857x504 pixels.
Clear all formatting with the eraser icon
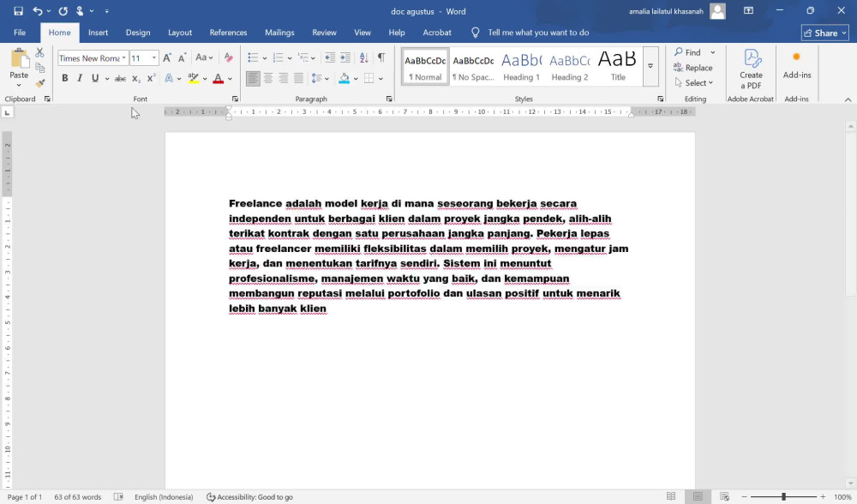pyautogui.click(x=229, y=57)
